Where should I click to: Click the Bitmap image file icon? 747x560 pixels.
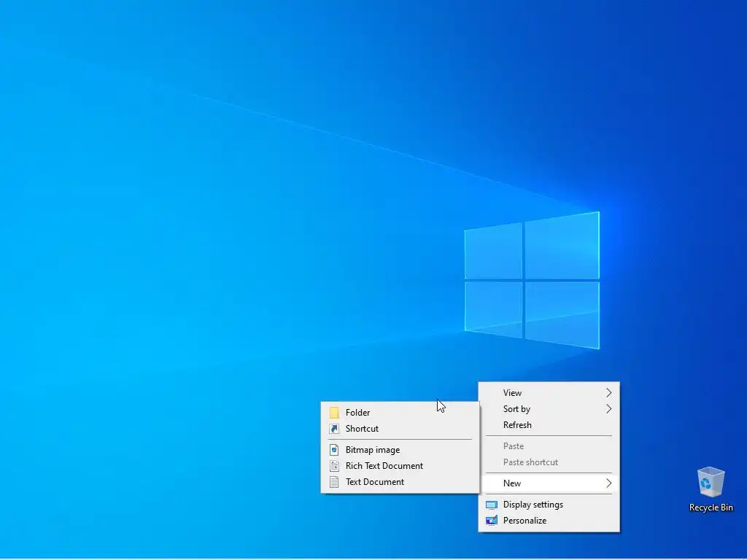pyautogui.click(x=334, y=450)
